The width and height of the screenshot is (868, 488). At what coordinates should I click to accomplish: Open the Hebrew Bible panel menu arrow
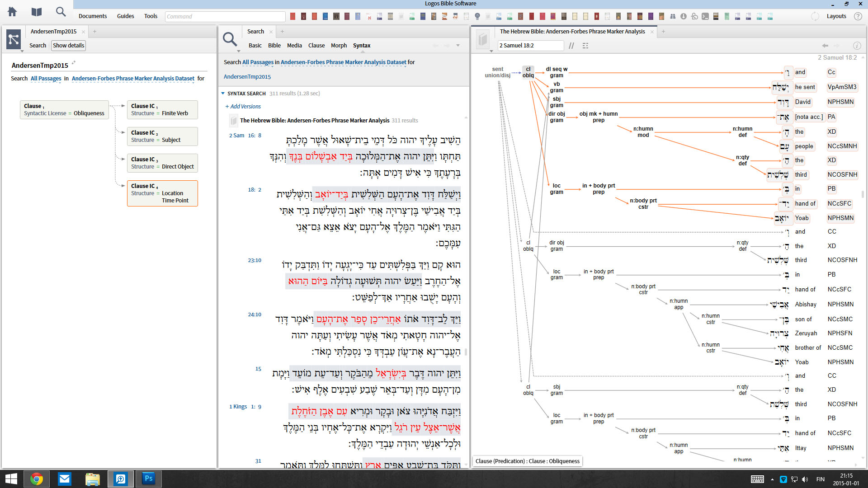[x=491, y=51]
